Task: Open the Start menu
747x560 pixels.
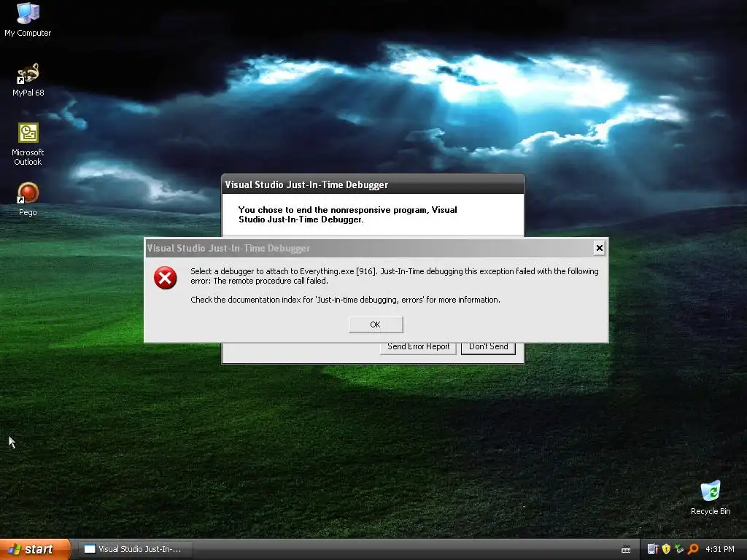Action: 34,549
